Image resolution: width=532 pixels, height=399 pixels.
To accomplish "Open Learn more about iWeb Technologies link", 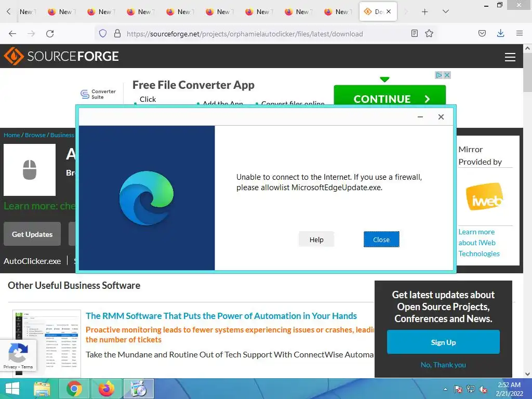I will [x=478, y=243].
